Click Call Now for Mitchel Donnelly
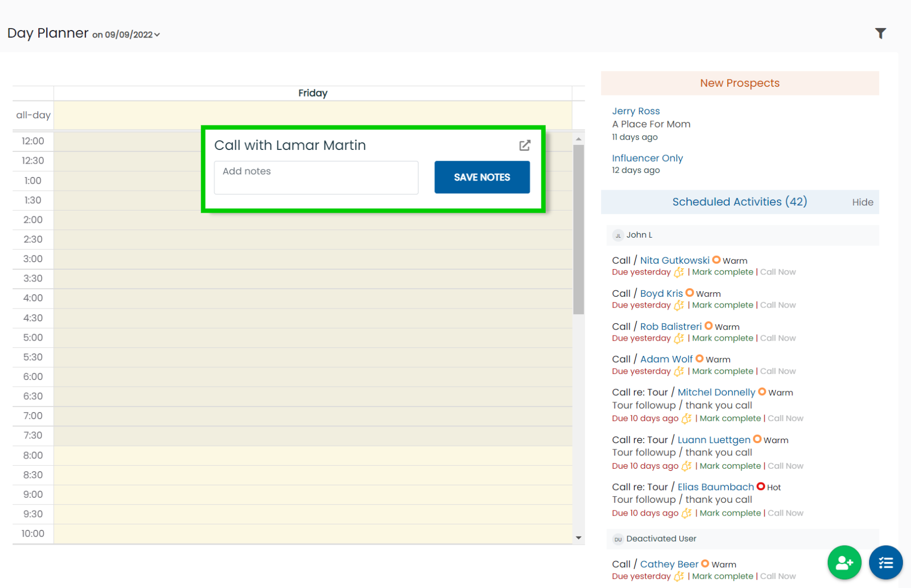The height and width of the screenshot is (588, 911). [x=785, y=419]
